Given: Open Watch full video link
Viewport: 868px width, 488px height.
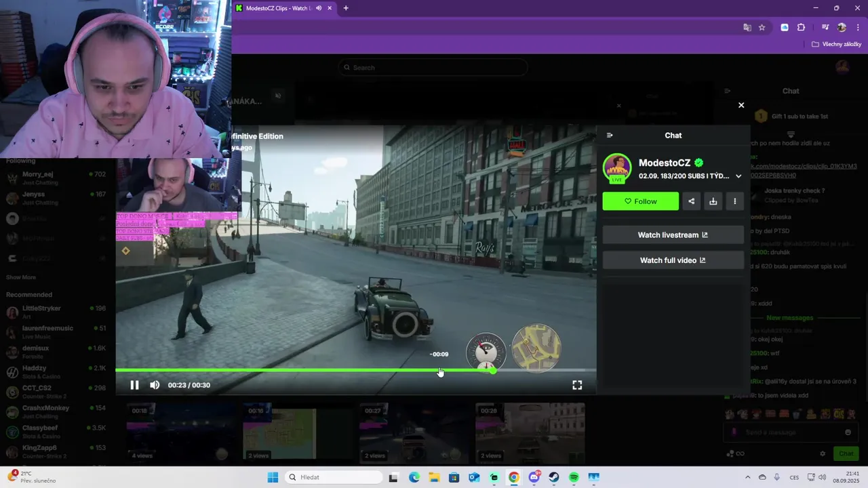Looking at the screenshot, I should (673, 260).
